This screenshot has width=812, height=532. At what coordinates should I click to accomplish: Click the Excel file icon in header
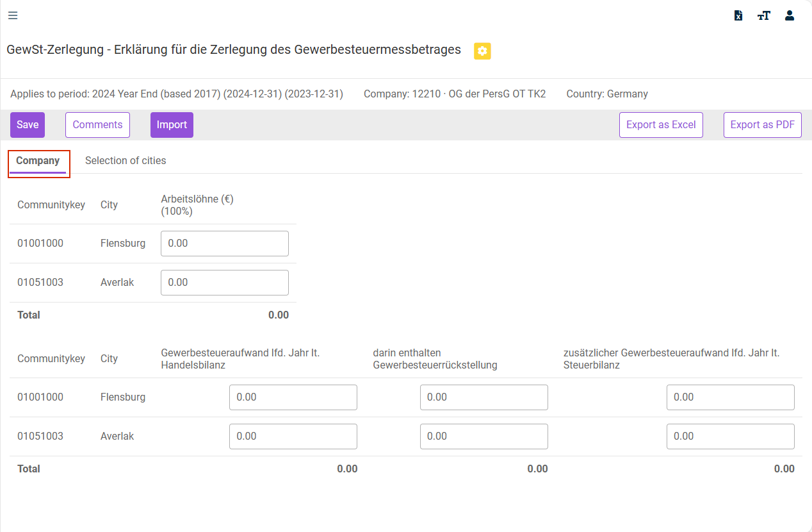click(738, 15)
